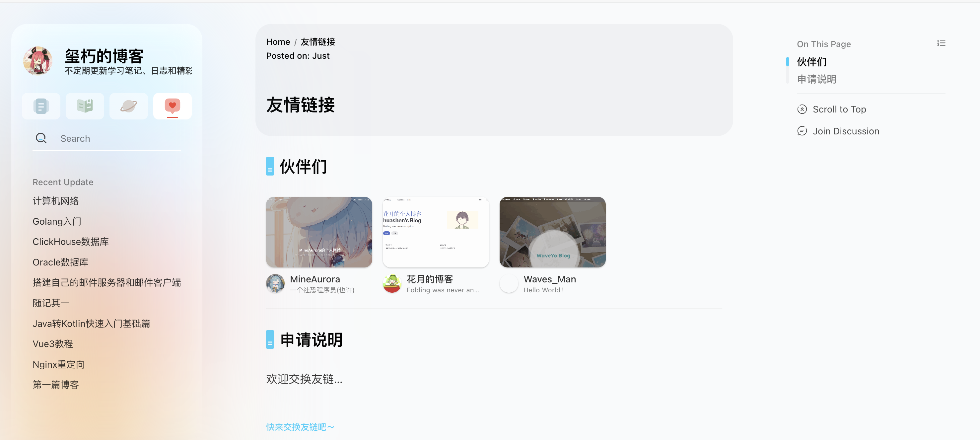Click the Scroll to Top arrow icon

[802, 109]
